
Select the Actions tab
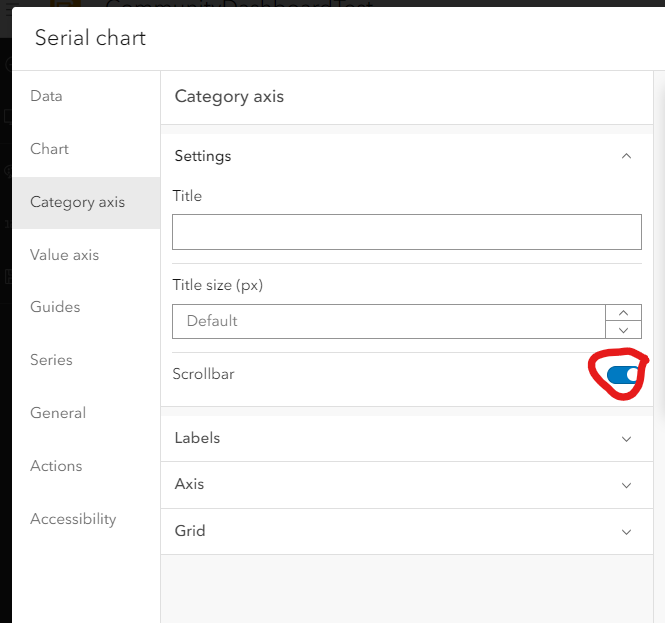(x=56, y=466)
